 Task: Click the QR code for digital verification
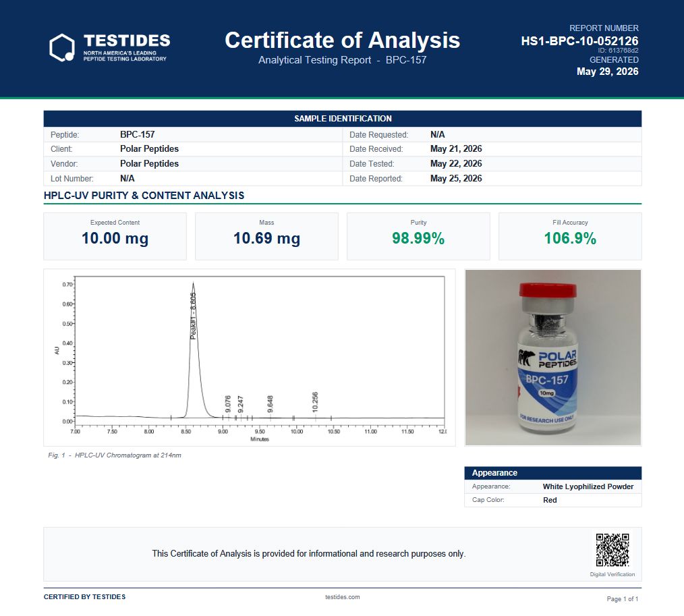(612, 550)
